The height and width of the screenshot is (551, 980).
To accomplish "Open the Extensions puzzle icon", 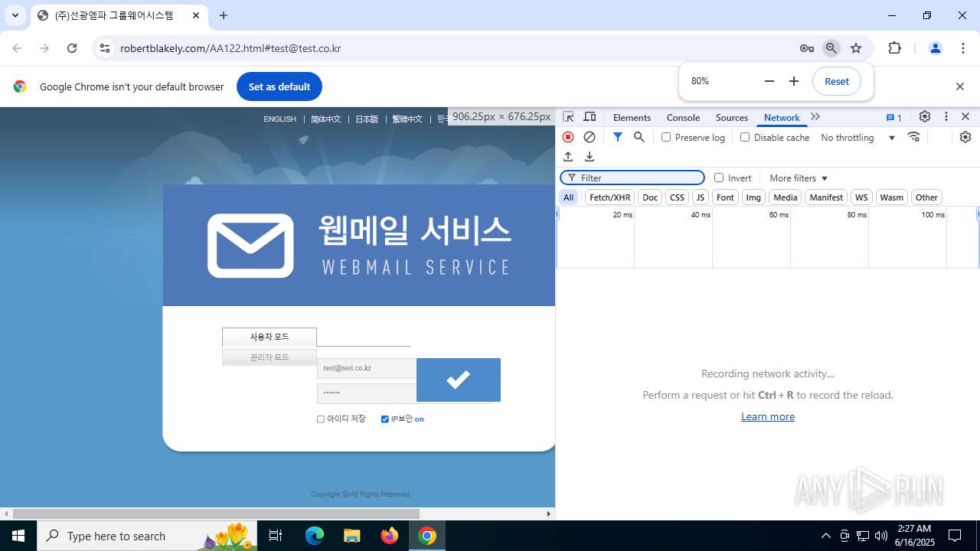I will [x=894, y=48].
